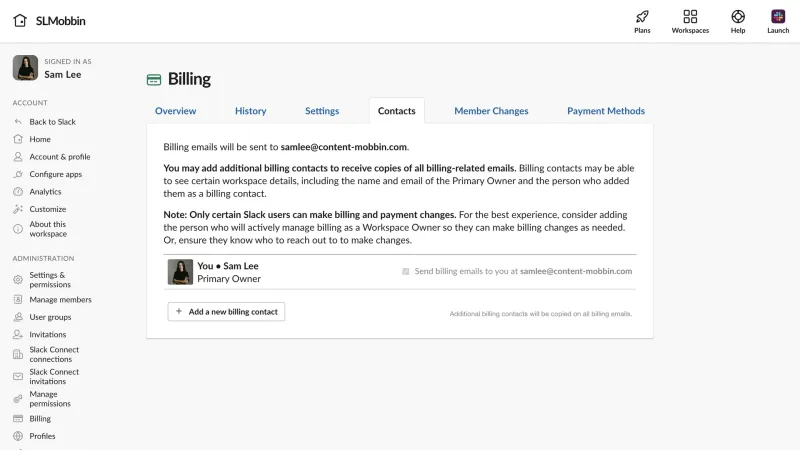
Task: Open Settings & permissions link
Action: tap(50, 280)
